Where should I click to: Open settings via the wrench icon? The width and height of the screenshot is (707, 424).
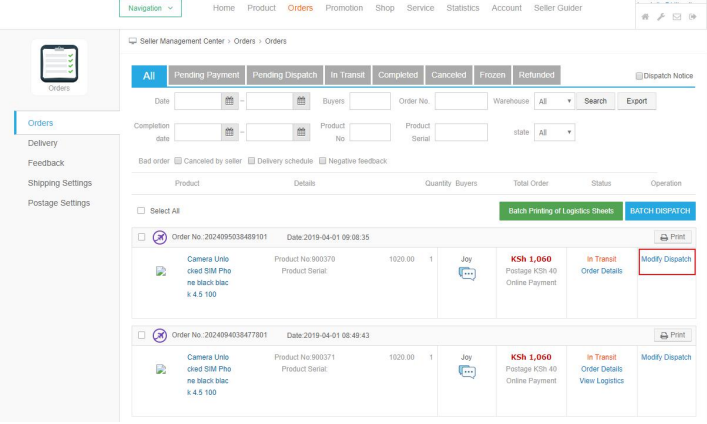660,18
